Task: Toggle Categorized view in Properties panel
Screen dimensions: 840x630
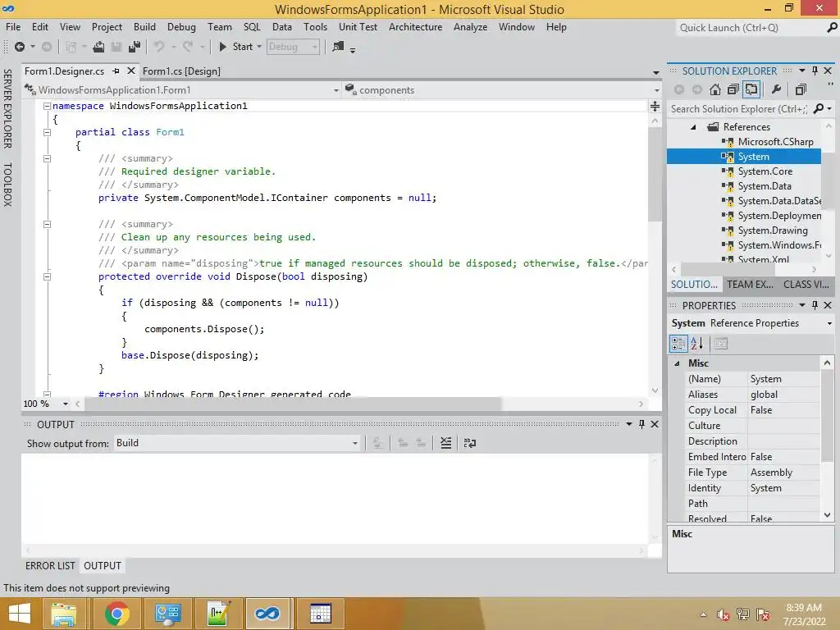Action: [x=678, y=344]
